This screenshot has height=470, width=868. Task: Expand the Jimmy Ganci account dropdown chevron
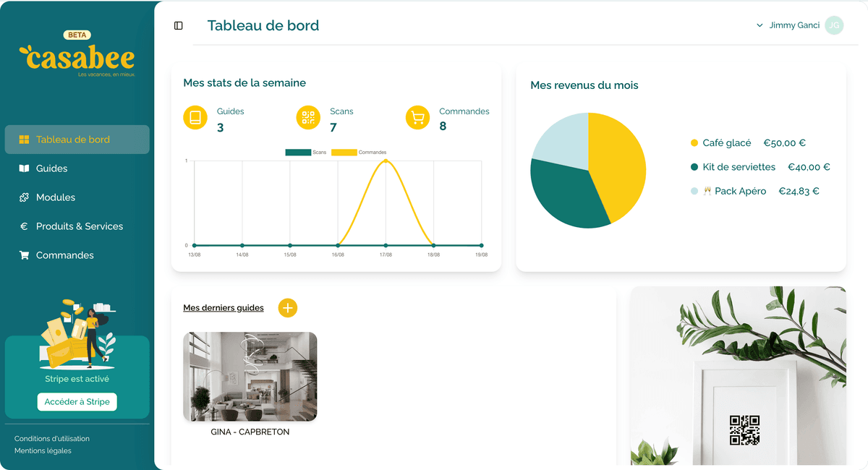coord(759,25)
